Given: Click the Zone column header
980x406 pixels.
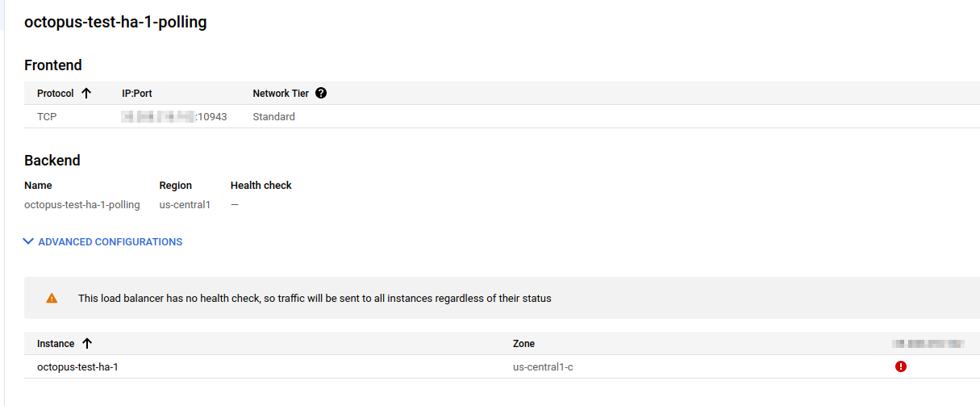Looking at the screenshot, I should coord(523,344).
